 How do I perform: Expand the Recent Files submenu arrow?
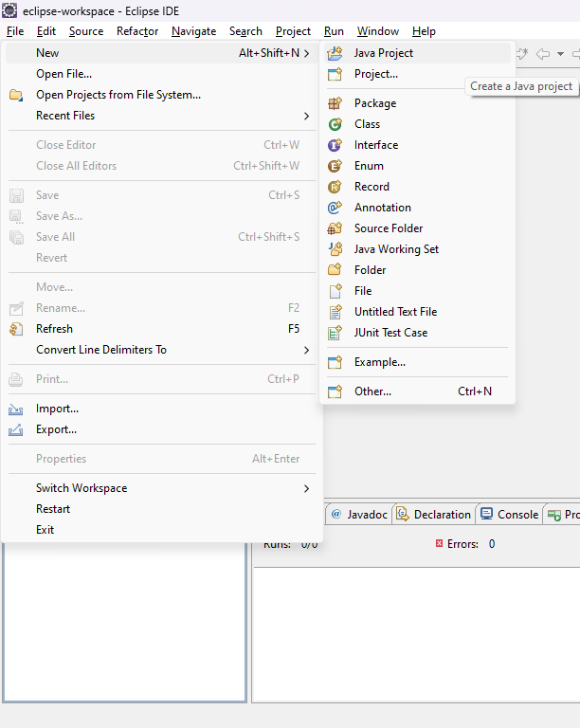[x=306, y=116]
